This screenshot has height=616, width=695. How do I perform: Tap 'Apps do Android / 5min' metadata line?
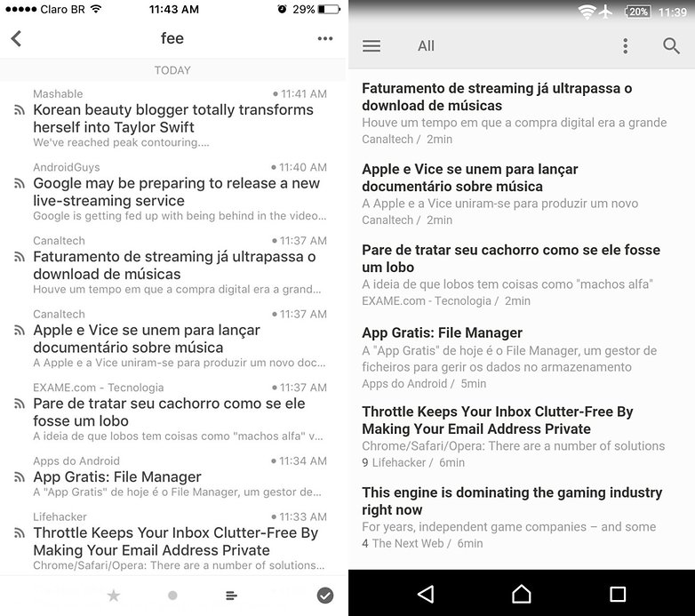coord(424,384)
